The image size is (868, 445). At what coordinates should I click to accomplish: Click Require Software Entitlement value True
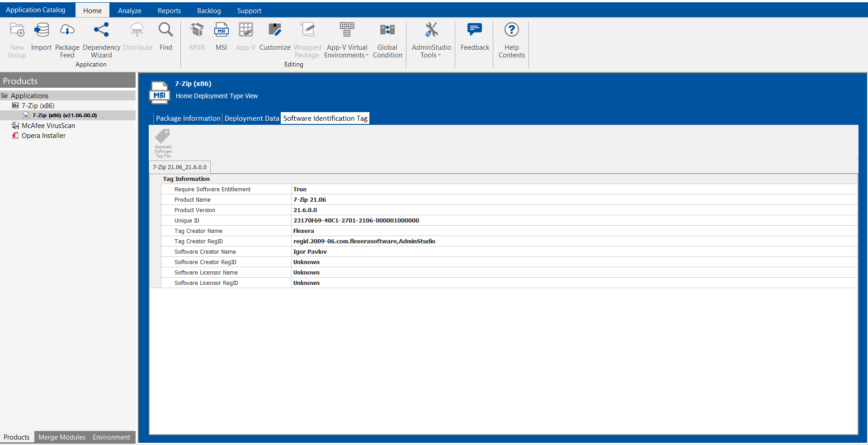click(574, 189)
